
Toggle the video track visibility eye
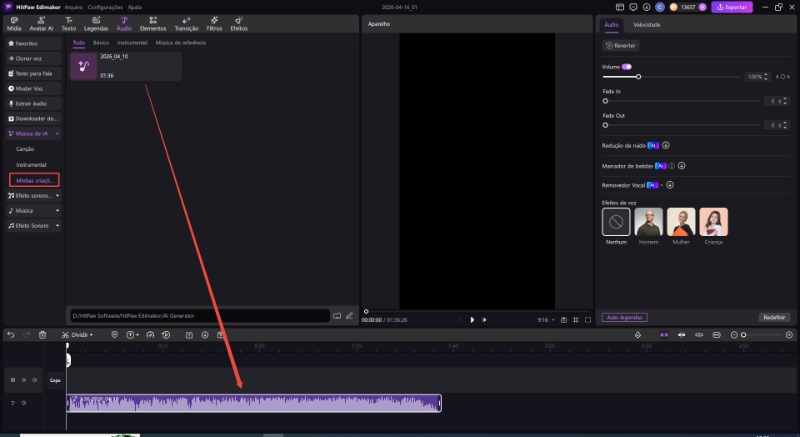click(x=23, y=380)
